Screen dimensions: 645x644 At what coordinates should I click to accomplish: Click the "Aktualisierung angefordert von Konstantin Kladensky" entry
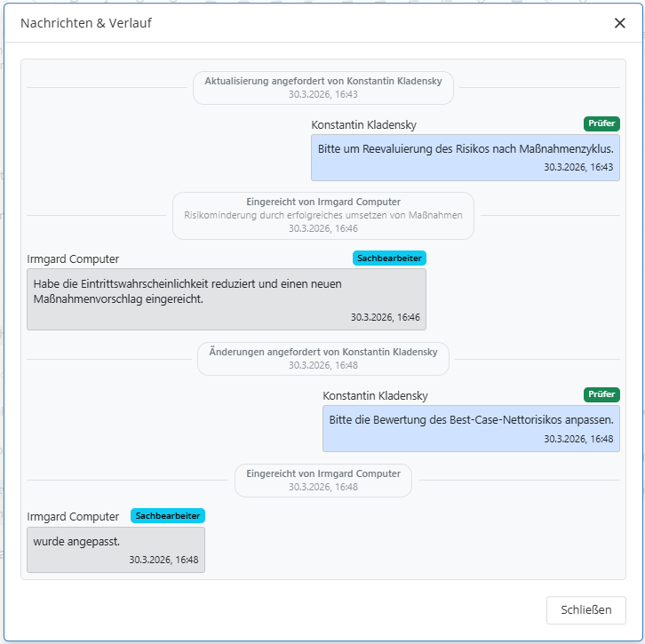click(323, 87)
